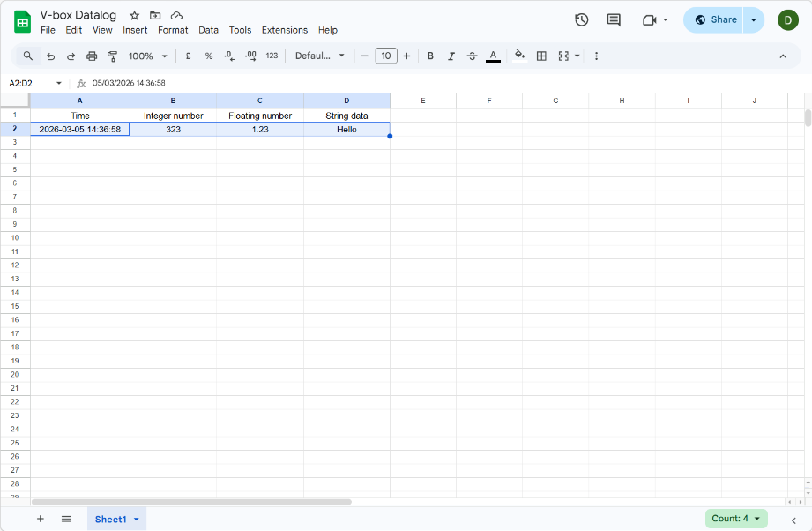Image resolution: width=812 pixels, height=531 pixels.
Task: Open the Count: 4 summary dropdown
Action: (735, 519)
